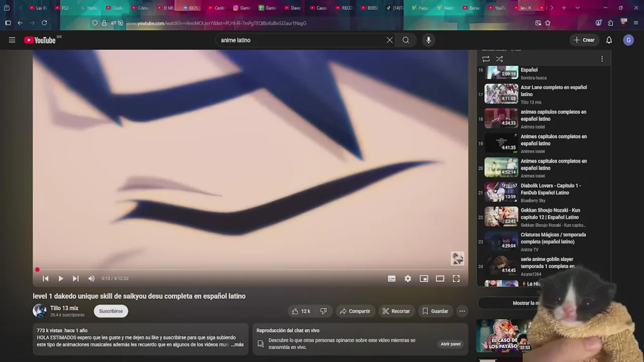Image resolution: width=644 pixels, height=362 pixels.
Task: Open YouTube notifications bell
Action: [x=609, y=40]
